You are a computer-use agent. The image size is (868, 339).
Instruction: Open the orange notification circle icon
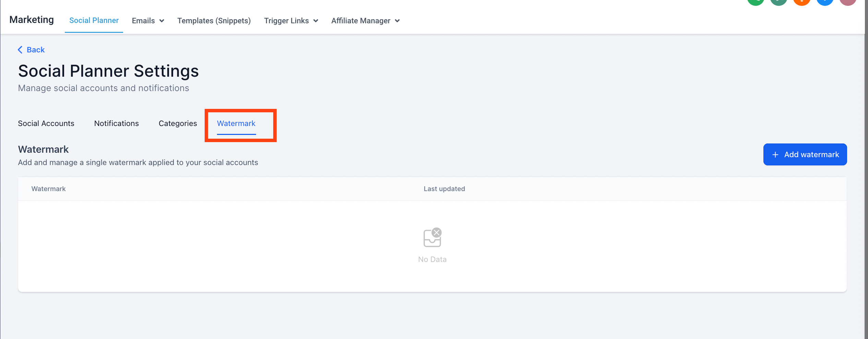tap(801, 2)
